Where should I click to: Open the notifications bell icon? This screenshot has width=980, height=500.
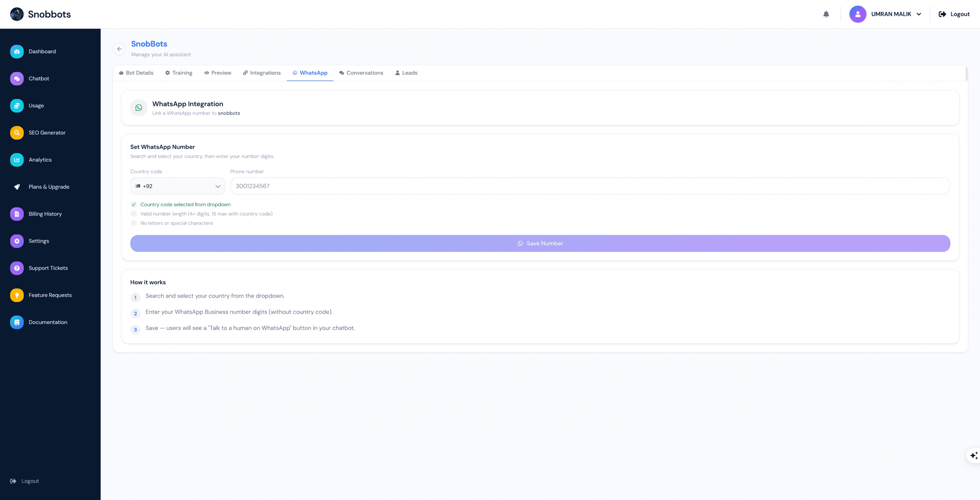[826, 14]
